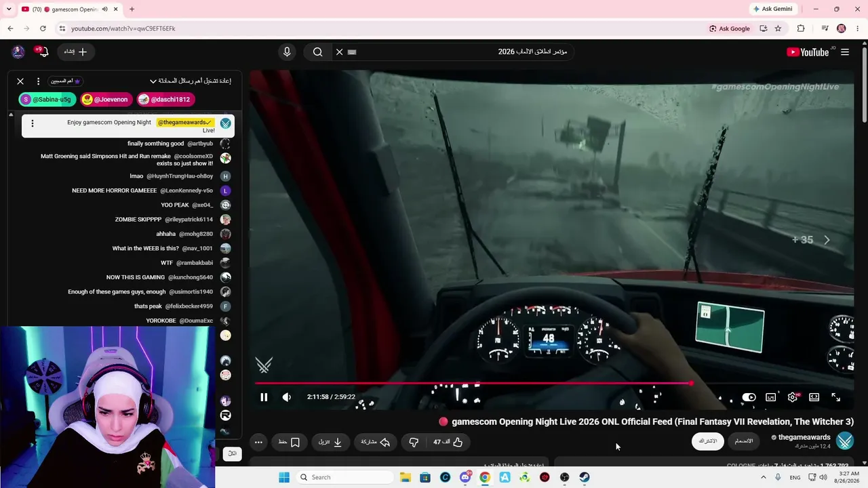Dislike the video with thumbs down

click(x=414, y=442)
